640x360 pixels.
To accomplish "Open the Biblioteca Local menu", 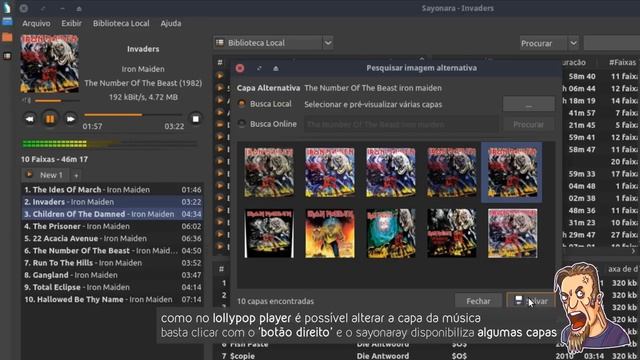I will point(121,23).
